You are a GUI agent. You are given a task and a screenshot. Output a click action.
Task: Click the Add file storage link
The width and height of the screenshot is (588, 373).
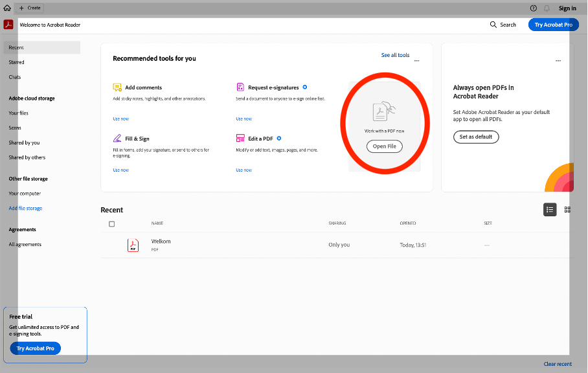pyautogui.click(x=25, y=208)
